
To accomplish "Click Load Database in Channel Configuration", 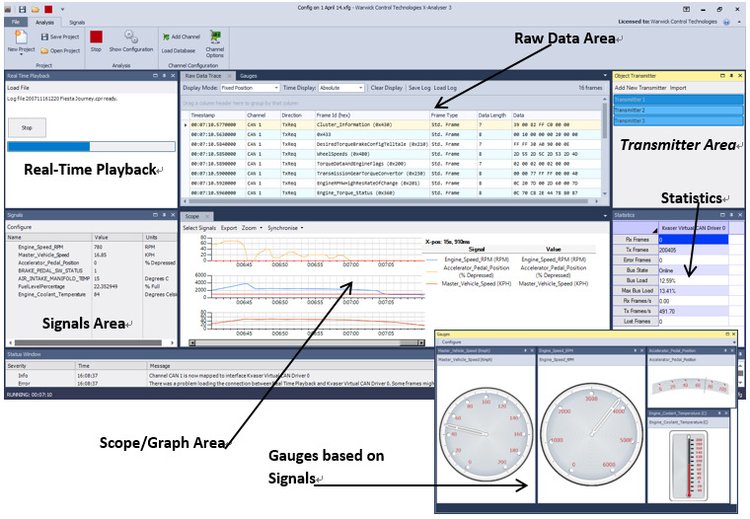I will point(179,49).
